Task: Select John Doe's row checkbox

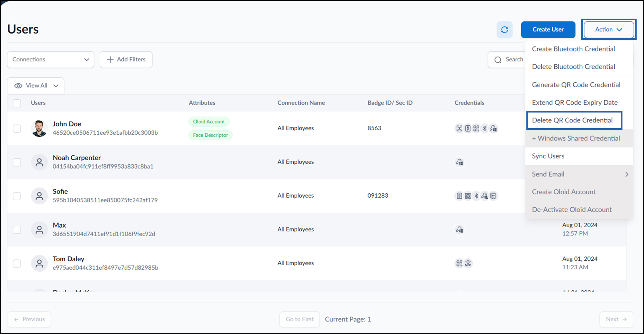Action: [x=17, y=129]
